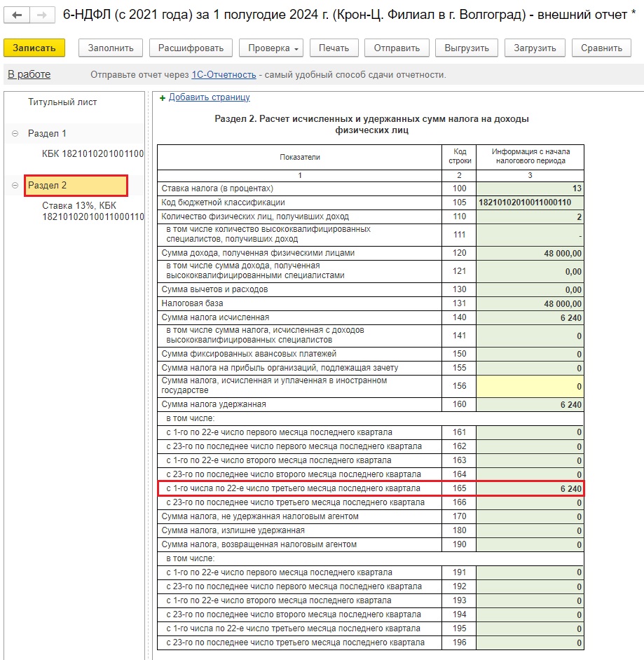
Task: Click the value cell for line 192
Action: point(530,586)
